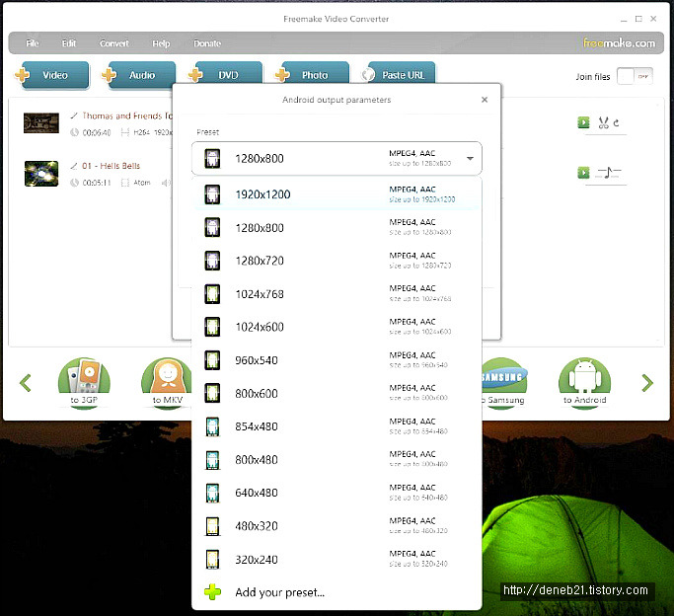Screen dimensions: 674x616
Task: Convert to Samsung format
Action: coord(504,382)
